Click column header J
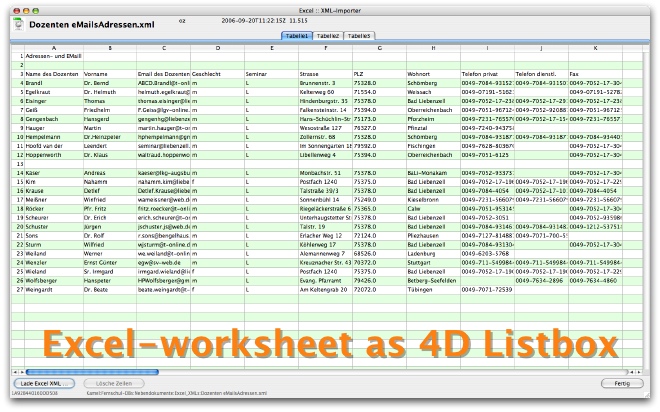Image resolution: width=660 pixels, height=412 pixels. (541, 48)
